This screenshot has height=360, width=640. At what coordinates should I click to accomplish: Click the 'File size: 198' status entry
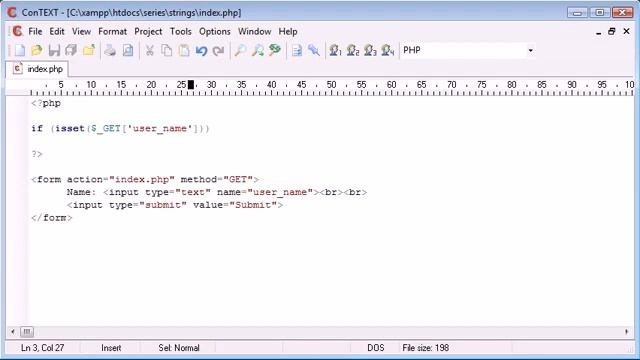(x=426, y=348)
